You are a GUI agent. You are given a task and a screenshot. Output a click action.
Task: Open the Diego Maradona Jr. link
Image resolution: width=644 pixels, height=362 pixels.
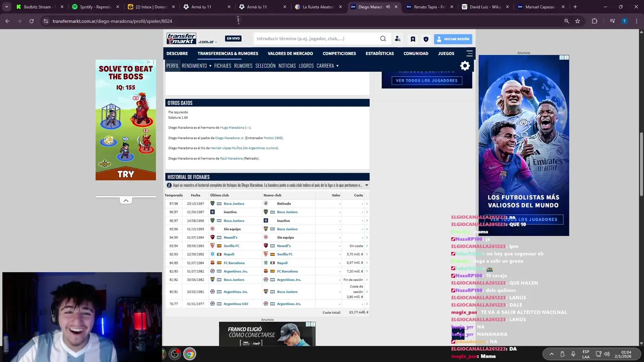coord(229,138)
